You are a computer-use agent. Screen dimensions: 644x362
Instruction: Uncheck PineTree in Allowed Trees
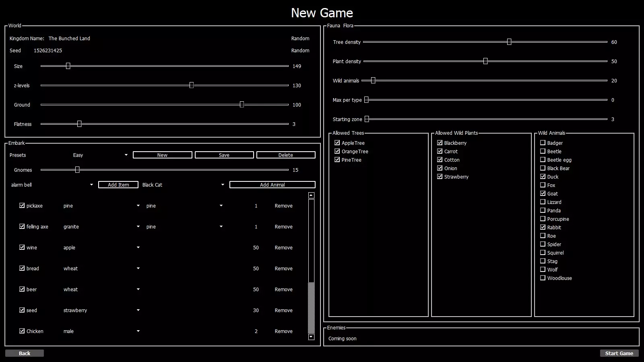pyautogui.click(x=337, y=160)
